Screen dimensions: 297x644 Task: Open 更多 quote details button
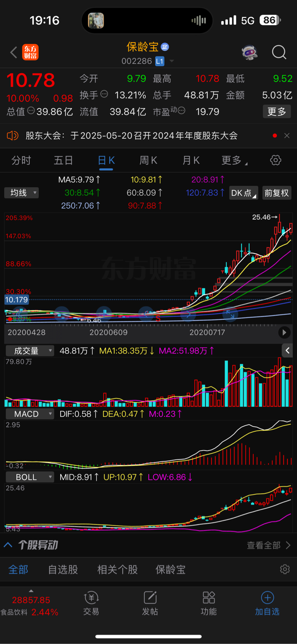(277, 111)
